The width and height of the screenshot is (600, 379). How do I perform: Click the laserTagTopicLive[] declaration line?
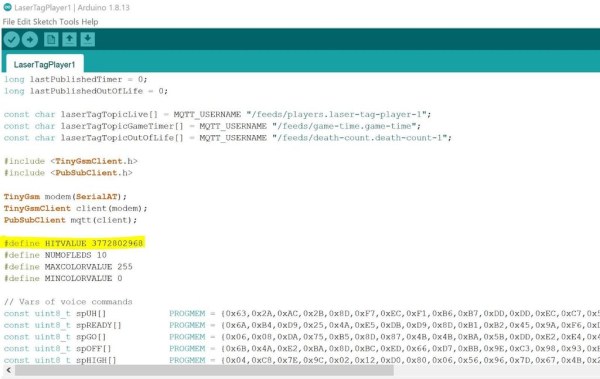[218, 114]
